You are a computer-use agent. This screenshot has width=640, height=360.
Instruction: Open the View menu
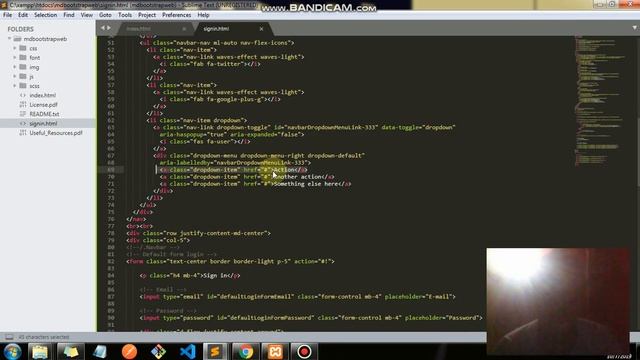87,15
